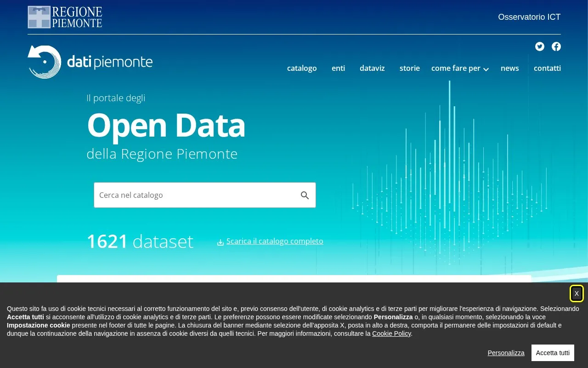This screenshot has width=588, height=368.
Task: Open the Twitter social icon
Action: pos(540,46)
